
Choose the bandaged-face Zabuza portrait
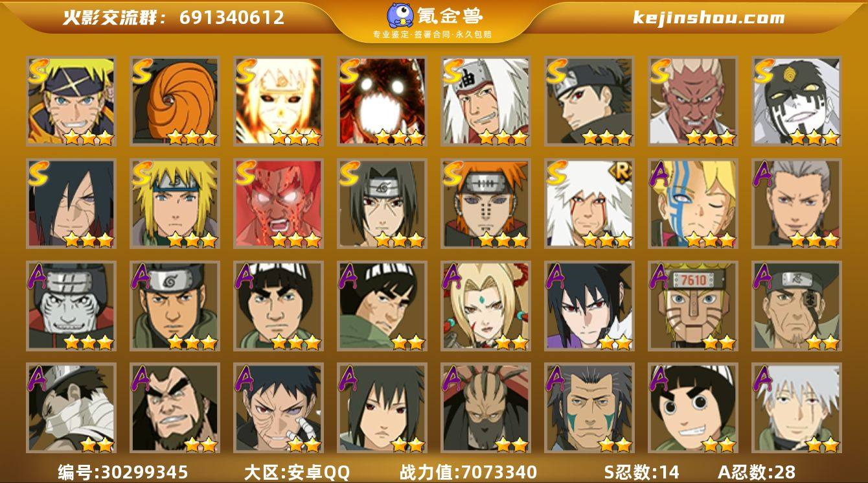(x=71, y=408)
